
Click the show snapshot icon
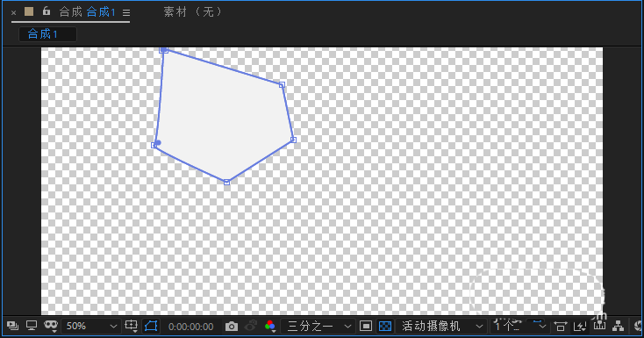coord(251,326)
